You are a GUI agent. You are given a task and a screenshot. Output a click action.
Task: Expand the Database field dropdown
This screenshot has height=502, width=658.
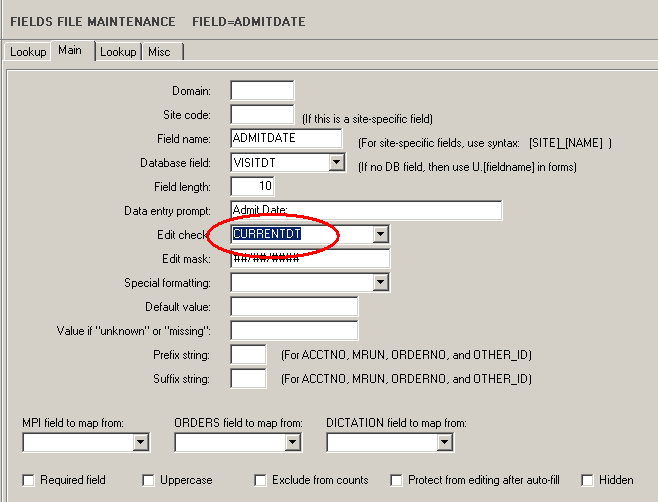pos(336,162)
